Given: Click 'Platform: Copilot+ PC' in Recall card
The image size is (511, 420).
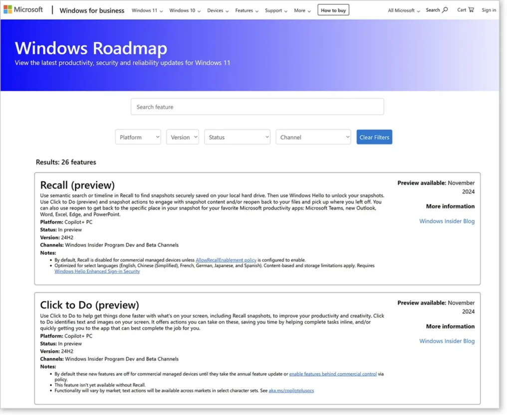Looking at the screenshot, I should pyautogui.click(x=66, y=222).
